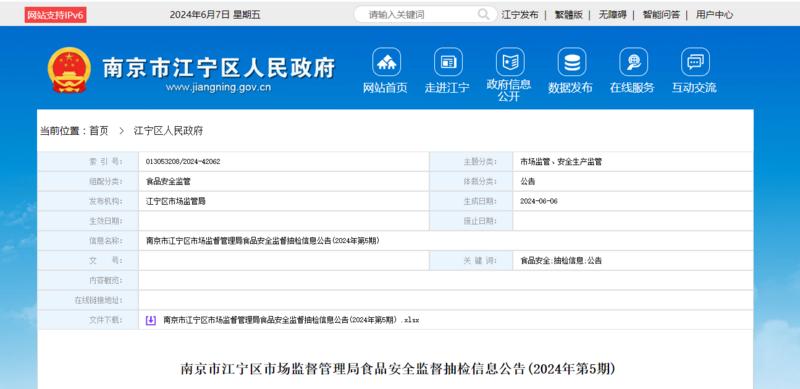Click the xlsx download icon
The height and width of the screenshot is (389, 800).
pyautogui.click(x=151, y=320)
